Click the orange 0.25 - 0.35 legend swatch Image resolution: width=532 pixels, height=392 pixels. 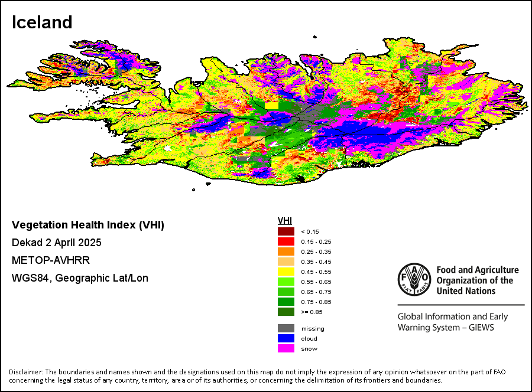(286, 251)
